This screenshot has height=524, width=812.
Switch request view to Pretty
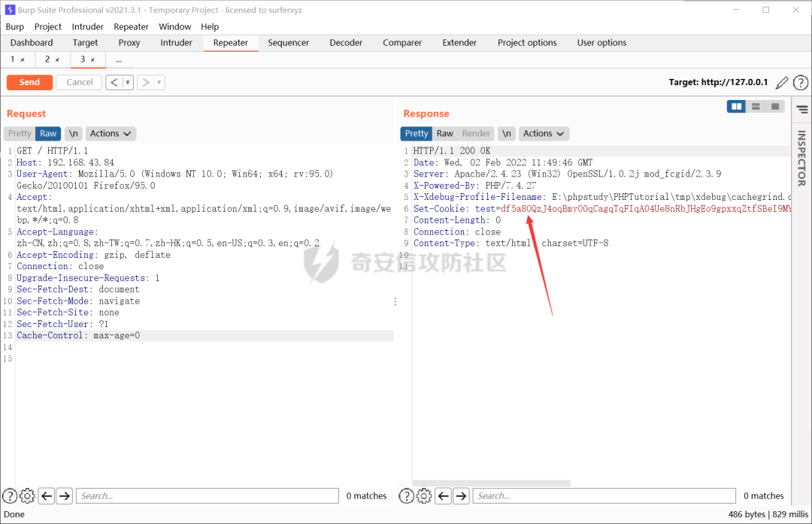pyautogui.click(x=20, y=134)
